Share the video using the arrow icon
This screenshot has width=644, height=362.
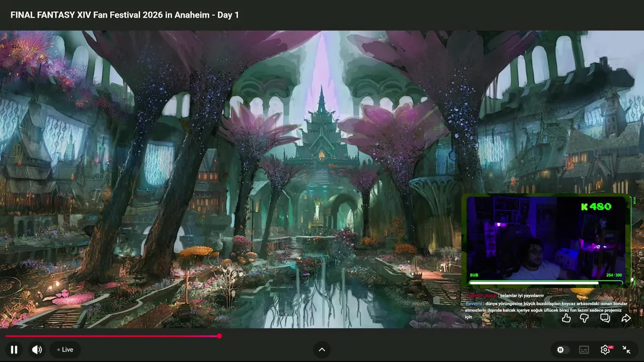click(x=626, y=318)
